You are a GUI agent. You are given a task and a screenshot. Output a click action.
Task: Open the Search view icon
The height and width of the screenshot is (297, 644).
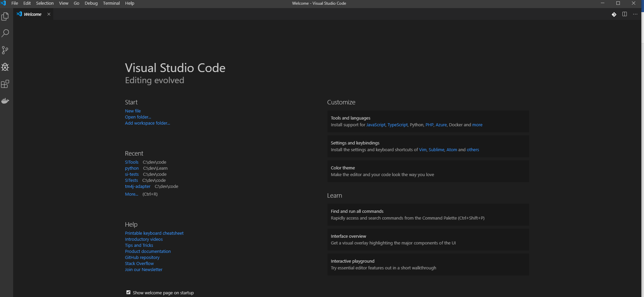pyautogui.click(x=5, y=33)
